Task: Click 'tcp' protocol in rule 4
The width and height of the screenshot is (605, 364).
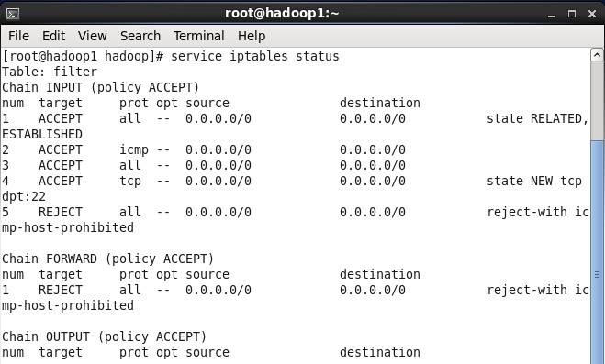Action: tap(130, 181)
